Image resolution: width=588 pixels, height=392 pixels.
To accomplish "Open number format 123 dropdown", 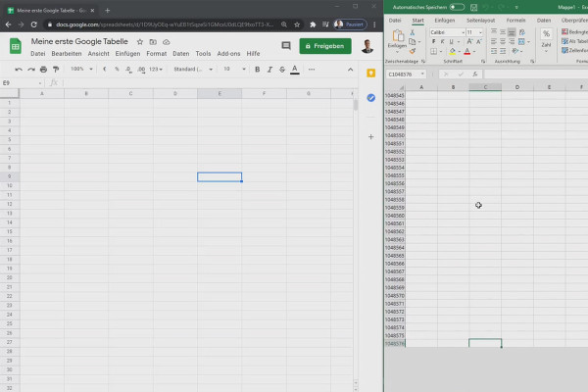I will tap(156, 70).
